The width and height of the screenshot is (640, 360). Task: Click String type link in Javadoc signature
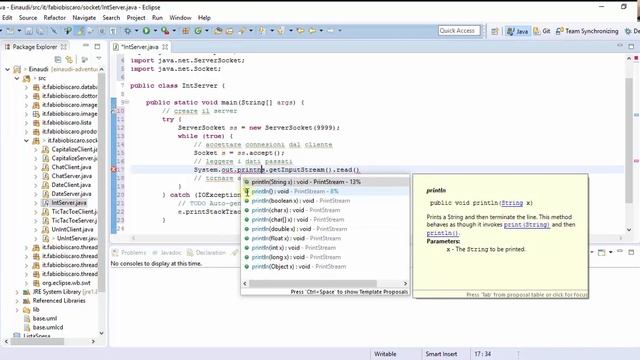tap(512, 203)
